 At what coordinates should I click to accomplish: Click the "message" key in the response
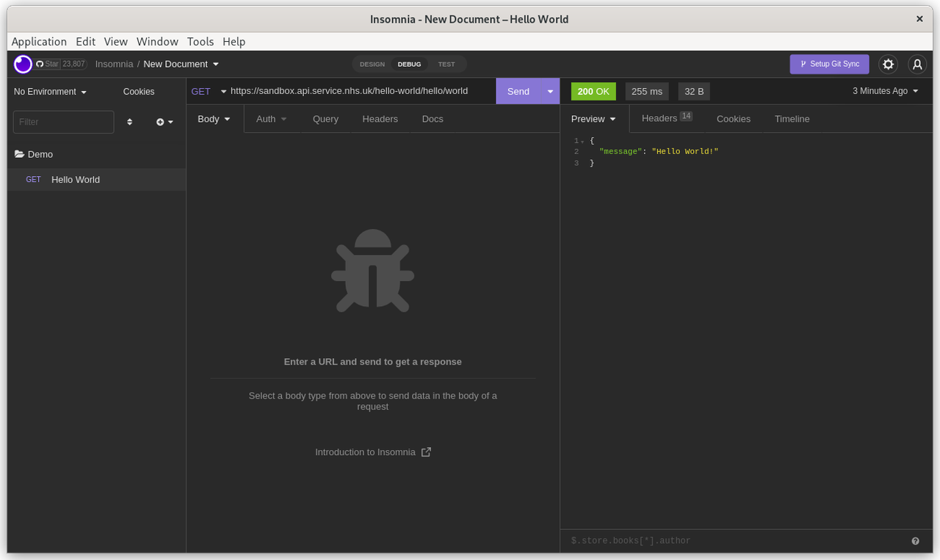point(621,151)
